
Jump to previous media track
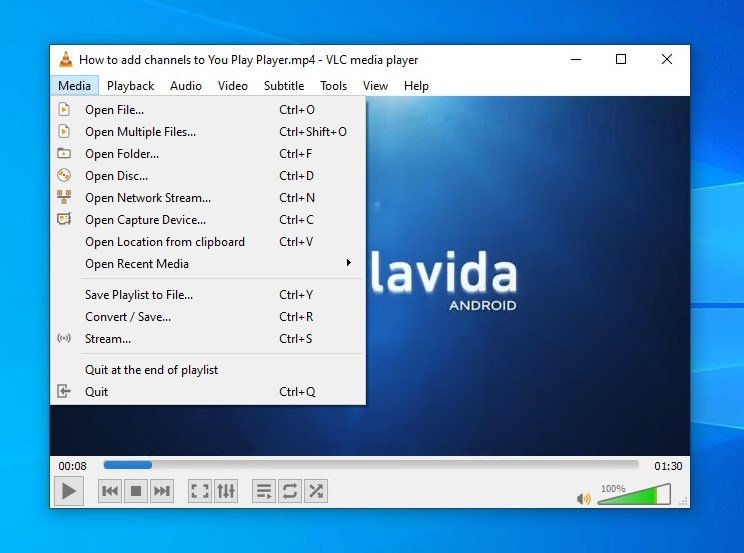110,491
